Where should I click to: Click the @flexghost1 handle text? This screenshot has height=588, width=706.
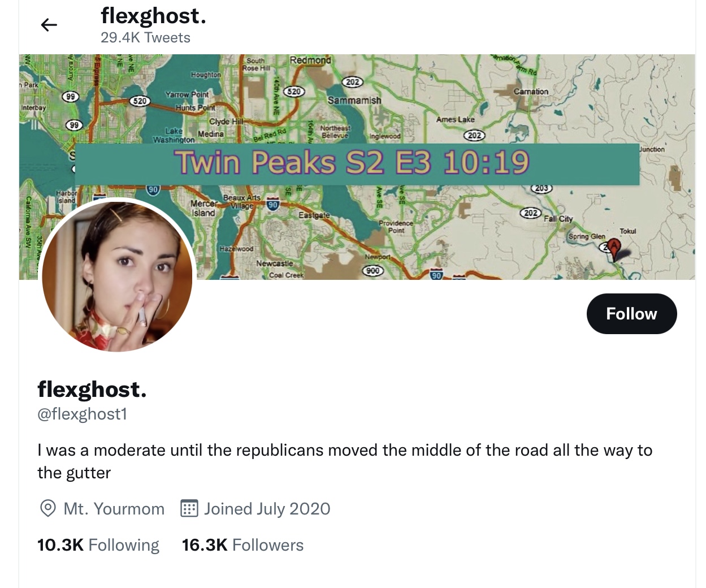click(x=83, y=414)
